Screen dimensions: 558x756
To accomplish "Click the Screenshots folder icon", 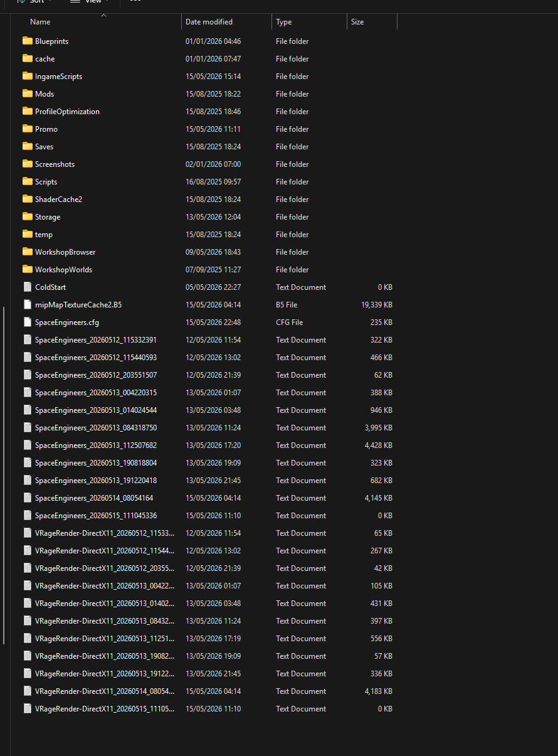I will pyautogui.click(x=27, y=164).
